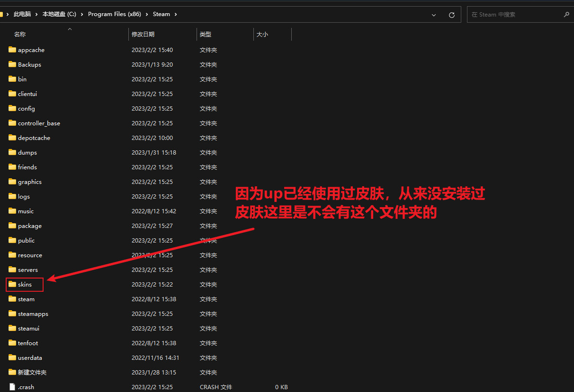574x392 pixels.
Task: Select the controller_base folder name
Action: 39,123
